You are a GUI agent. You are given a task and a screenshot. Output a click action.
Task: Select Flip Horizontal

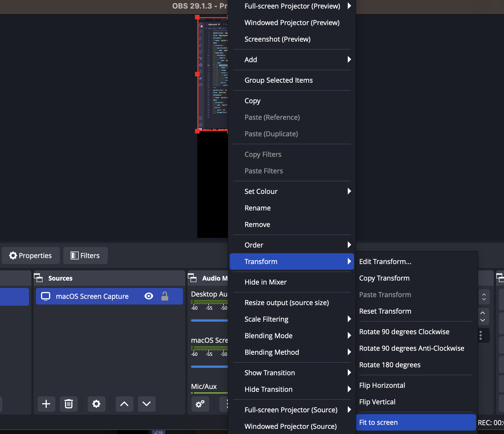[x=416, y=385]
